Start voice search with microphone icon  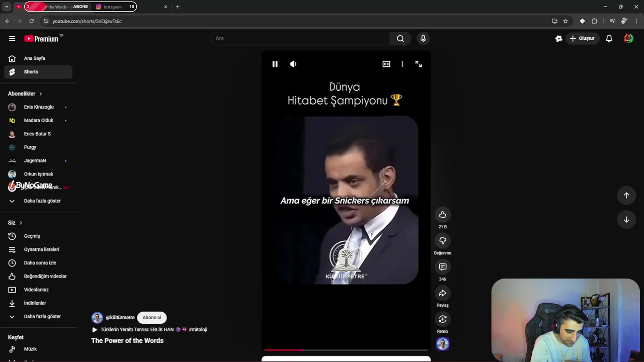click(x=423, y=39)
